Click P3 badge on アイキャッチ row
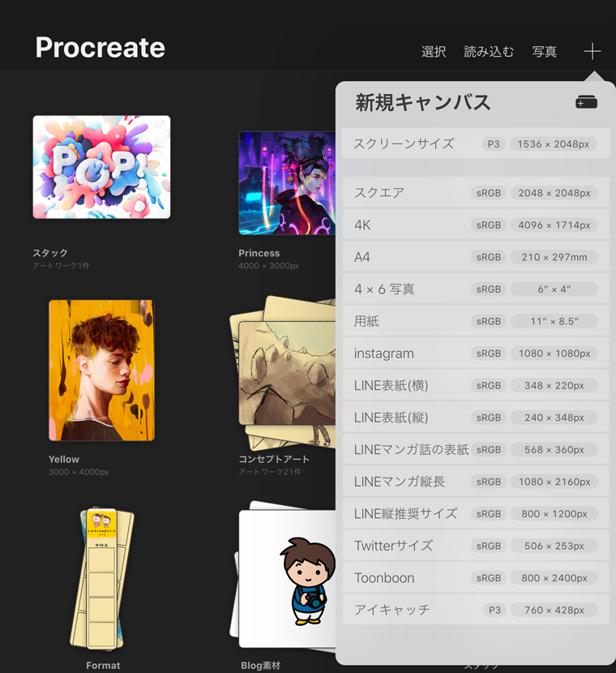Image resolution: width=616 pixels, height=673 pixels. [494, 610]
